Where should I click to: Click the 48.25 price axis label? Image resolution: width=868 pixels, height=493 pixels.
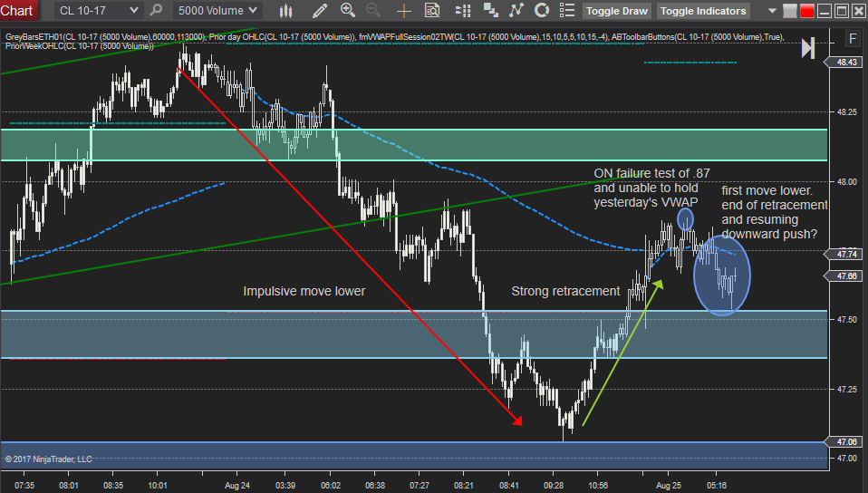point(847,111)
